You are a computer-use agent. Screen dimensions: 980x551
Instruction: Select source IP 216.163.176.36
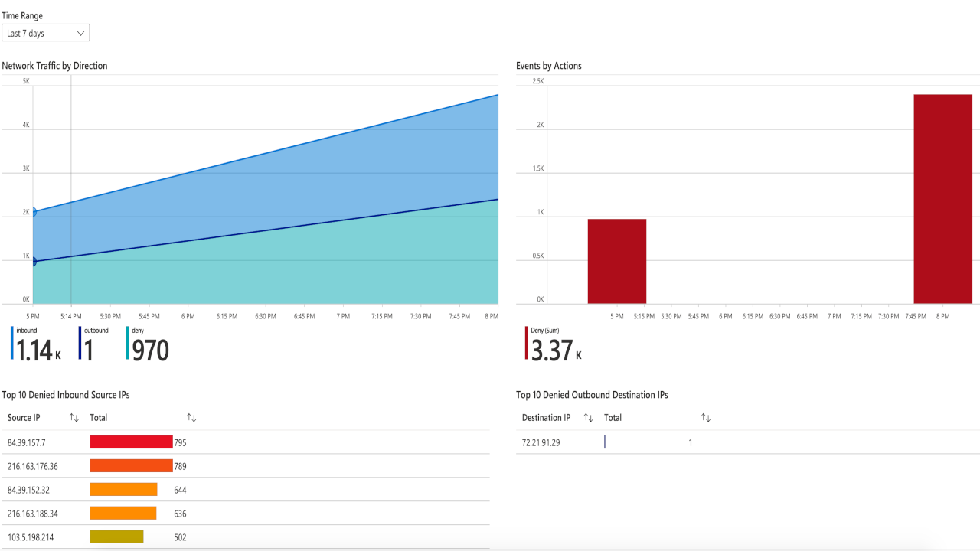click(x=33, y=466)
